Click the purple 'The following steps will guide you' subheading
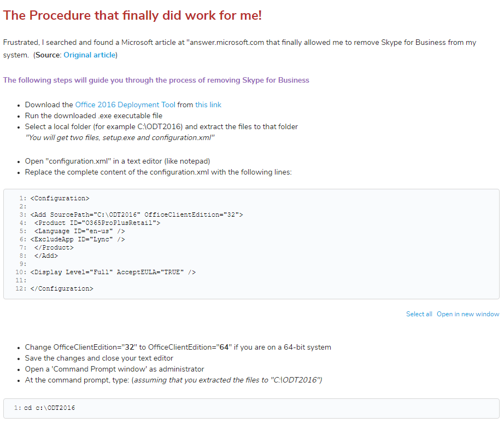The width and height of the screenshot is (504, 423). pos(156,80)
